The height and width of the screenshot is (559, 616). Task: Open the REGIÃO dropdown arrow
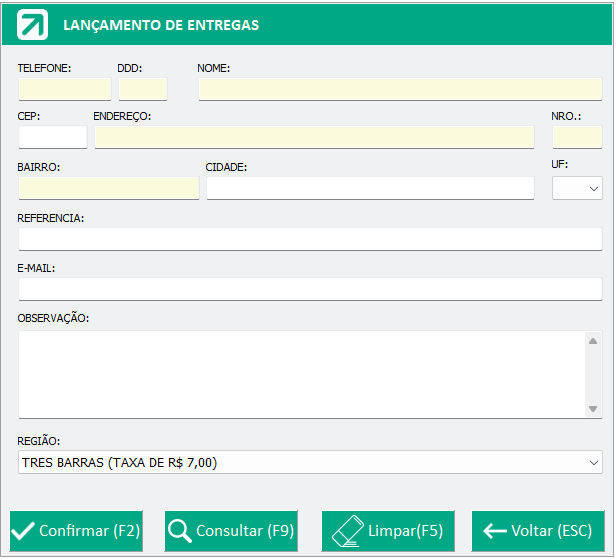pos(594,462)
